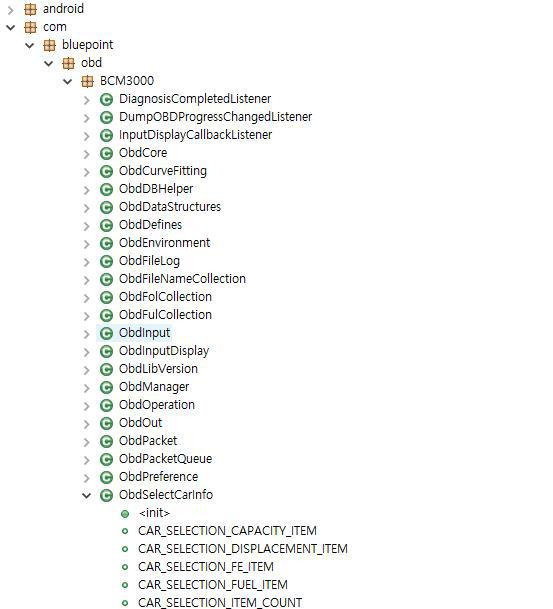Click InputDisplayCallbackListener class icon
The image size is (553, 609).
106,136
